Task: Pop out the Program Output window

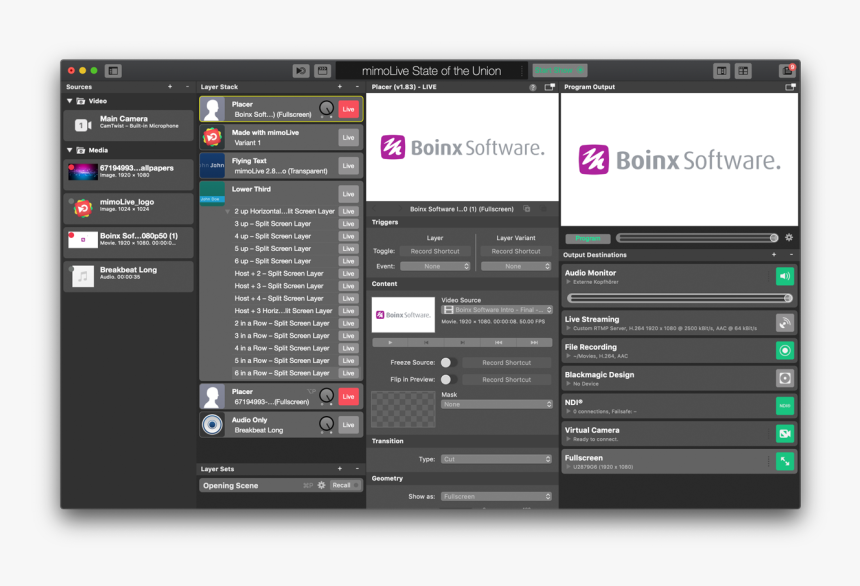Action: pos(790,87)
